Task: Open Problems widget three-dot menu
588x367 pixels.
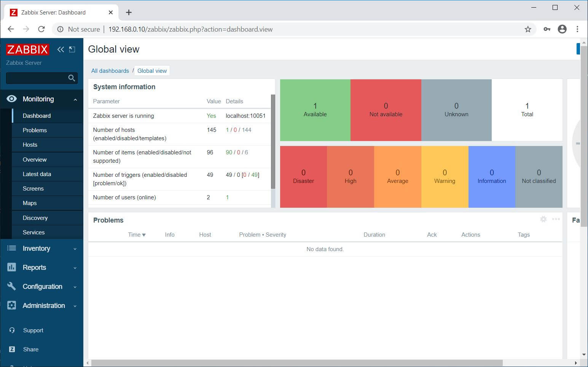Action: (556, 219)
